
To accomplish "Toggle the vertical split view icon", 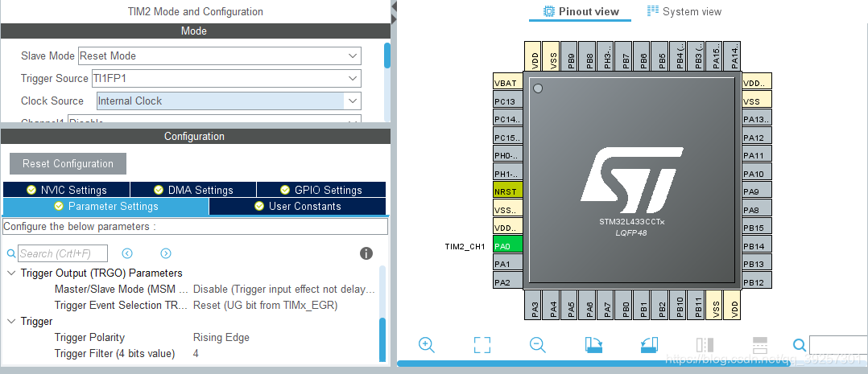I will (x=705, y=345).
